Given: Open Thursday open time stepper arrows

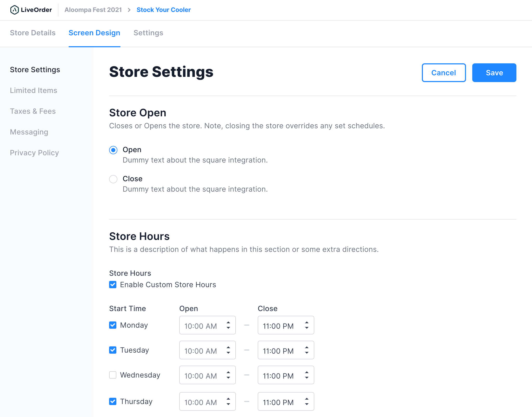Looking at the screenshot, I should (228, 401).
